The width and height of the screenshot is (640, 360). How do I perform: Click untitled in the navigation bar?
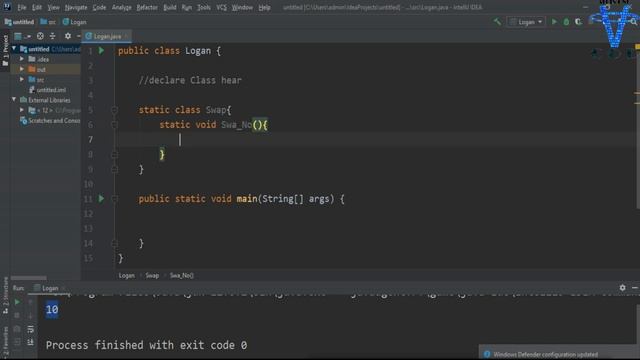click(19, 22)
